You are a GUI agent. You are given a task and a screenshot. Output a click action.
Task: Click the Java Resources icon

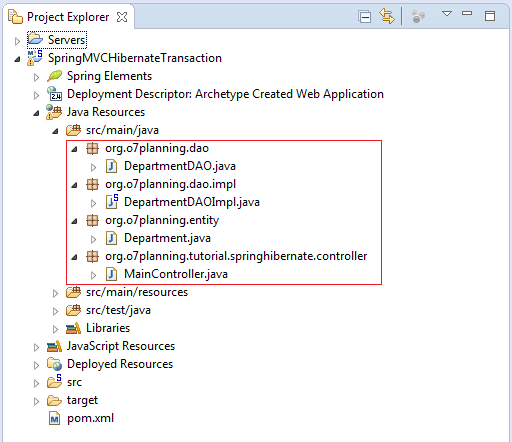point(54,112)
